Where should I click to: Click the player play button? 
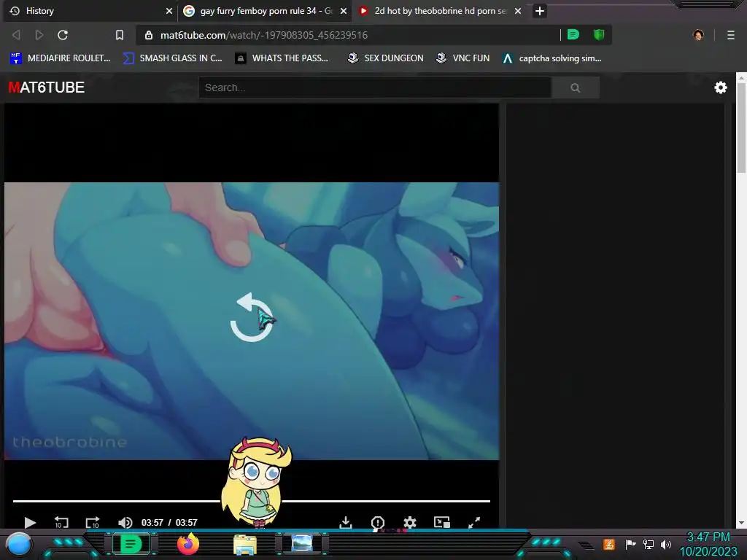tap(30, 522)
